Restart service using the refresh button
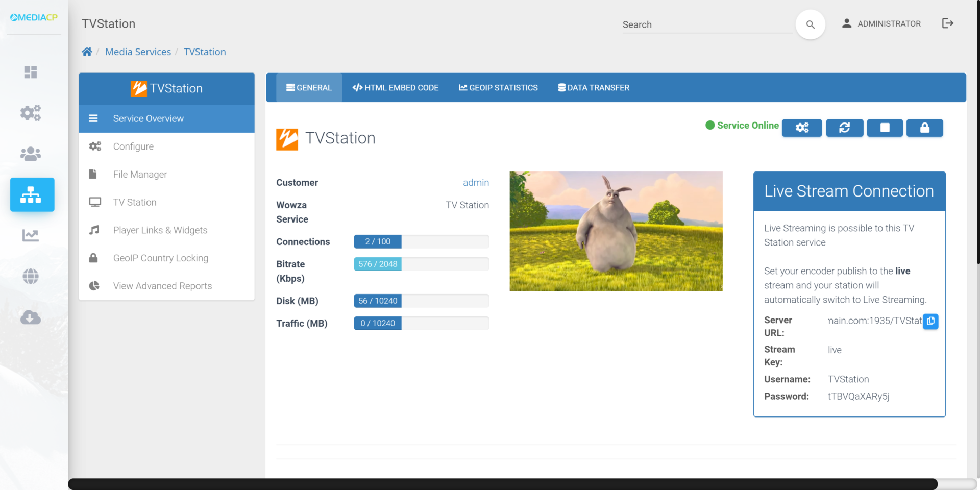The width and height of the screenshot is (980, 490). (x=845, y=128)
